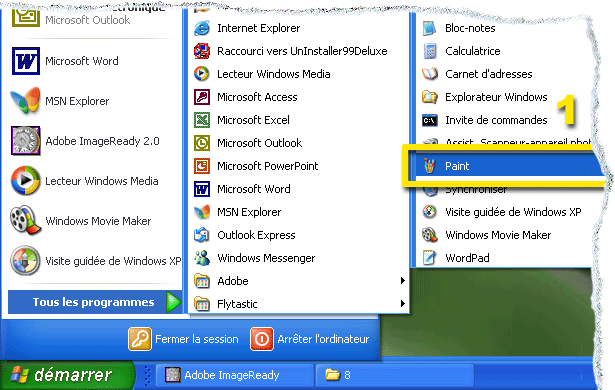Click the Explorateur Windows text label
Screen dimensions: 615x390
496,97
